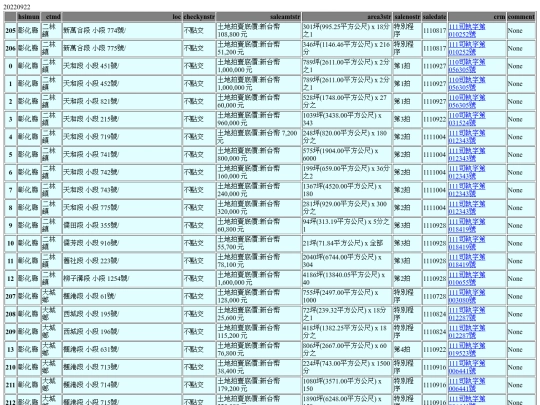Screen dimensions: 540x405
Task: Select location cell 新萬合段 小段 774號
Action: 122,31
